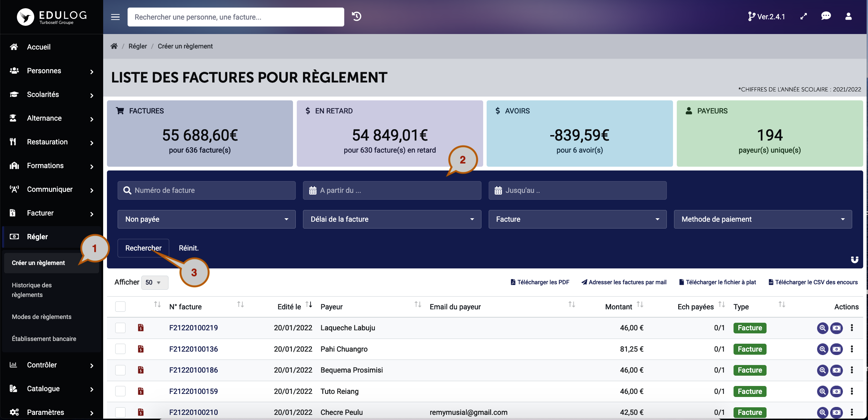View details magnifier for Bequema Prosimisi row
This screenshot has width=868, height=420.
(x=823, y=370)
